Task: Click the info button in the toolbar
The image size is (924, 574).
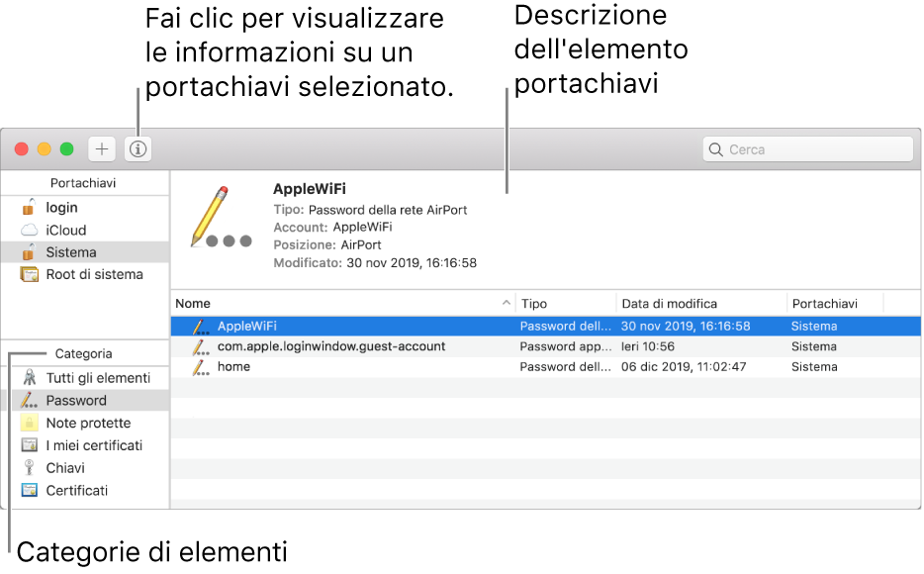Action: pyautogui.click(x=138, y=149)
